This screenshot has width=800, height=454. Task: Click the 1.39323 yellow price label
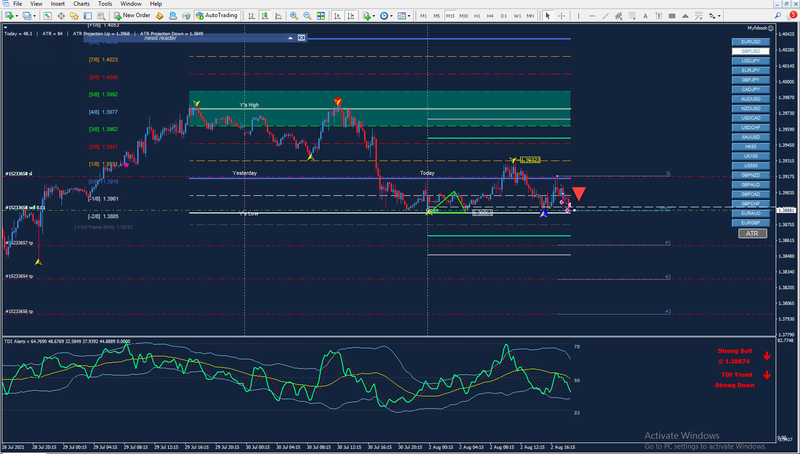(531, 160)
